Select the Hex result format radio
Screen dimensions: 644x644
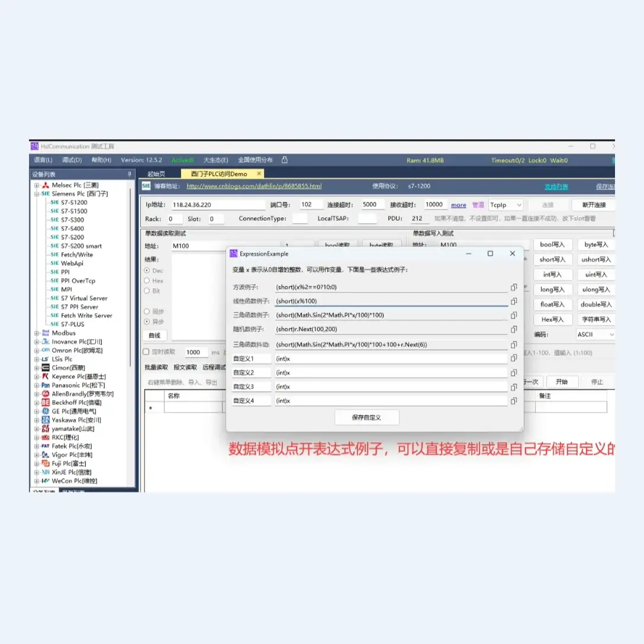147,281
